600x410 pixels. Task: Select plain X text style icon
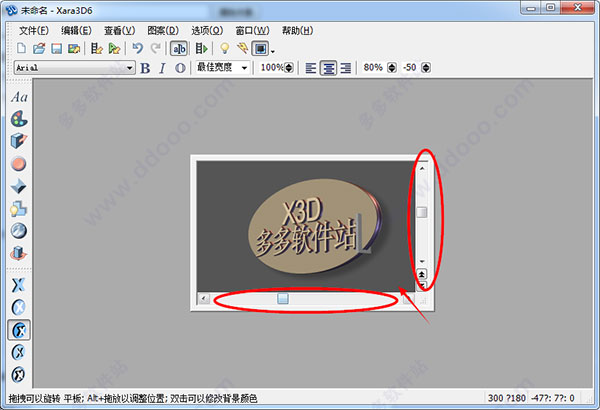18,285
